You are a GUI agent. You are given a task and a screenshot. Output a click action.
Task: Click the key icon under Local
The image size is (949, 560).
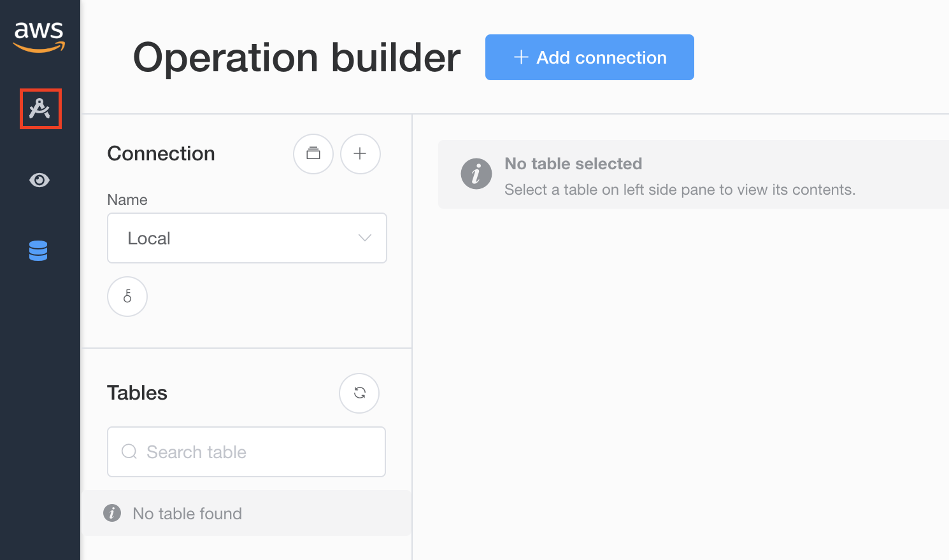click(x=127, y=297)
